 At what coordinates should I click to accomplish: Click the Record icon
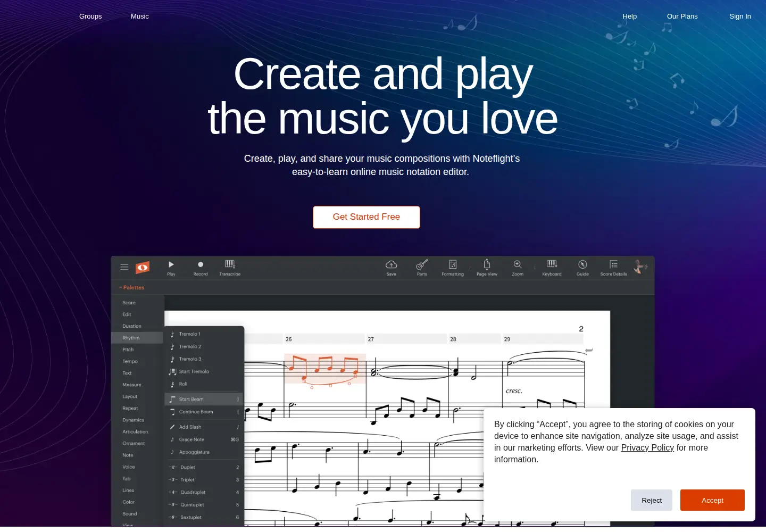click(x=201, y=264)
